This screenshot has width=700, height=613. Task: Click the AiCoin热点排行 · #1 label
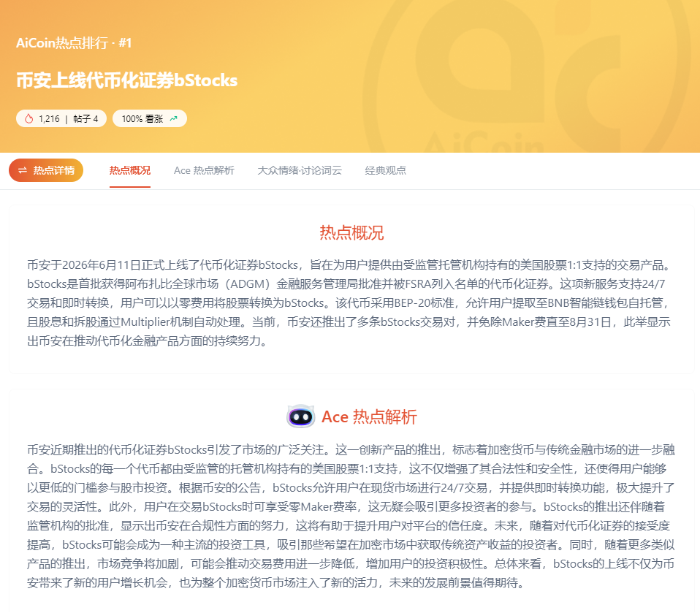point(74,43)
